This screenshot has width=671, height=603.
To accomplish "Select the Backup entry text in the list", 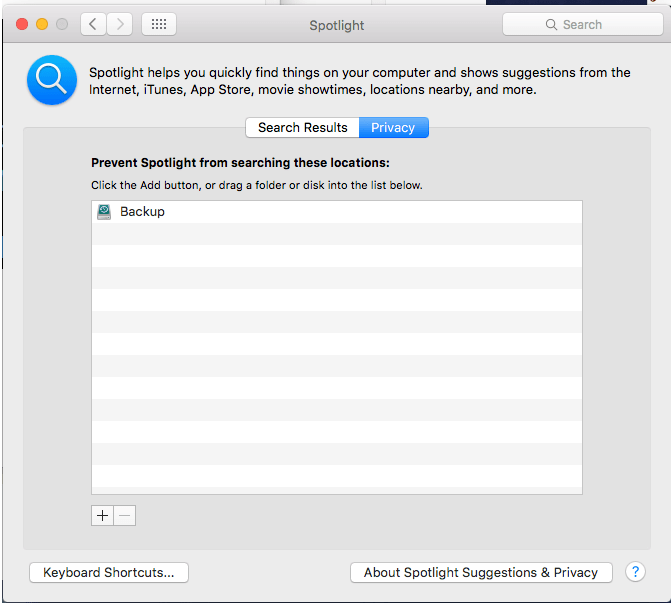I will click(x=142, y=212).
